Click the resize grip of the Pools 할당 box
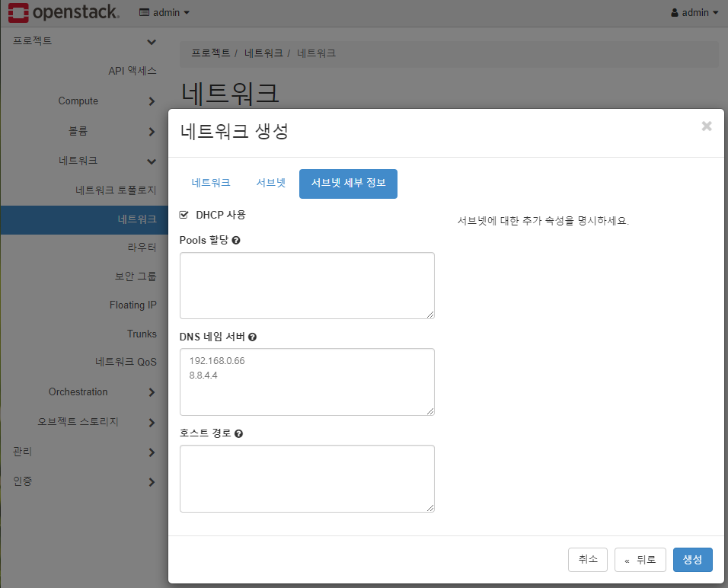Image resolution: width=728 pixels, height=588 pixels. coord(430,315)
